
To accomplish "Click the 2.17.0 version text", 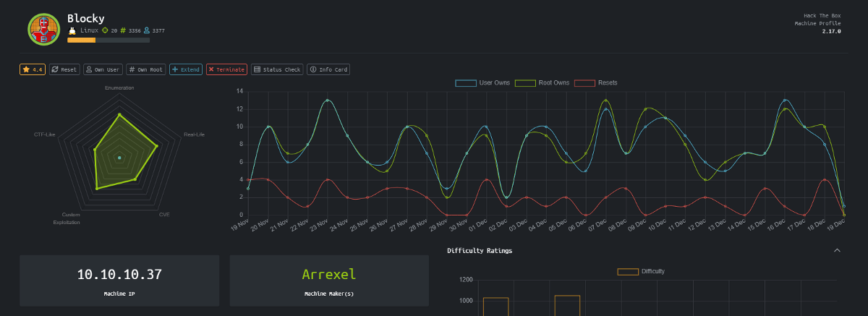I will point(831,32).
